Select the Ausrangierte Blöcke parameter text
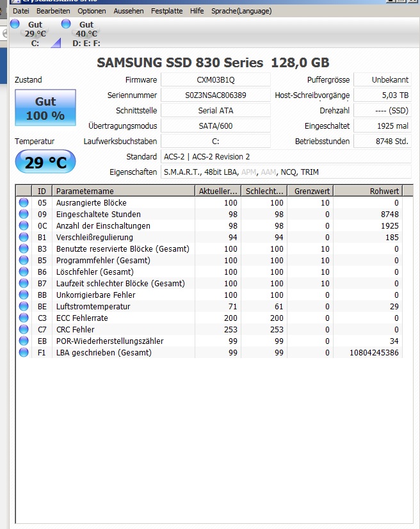Image resolution: width=420 pixels, height=529 pixels. (91, 203)
